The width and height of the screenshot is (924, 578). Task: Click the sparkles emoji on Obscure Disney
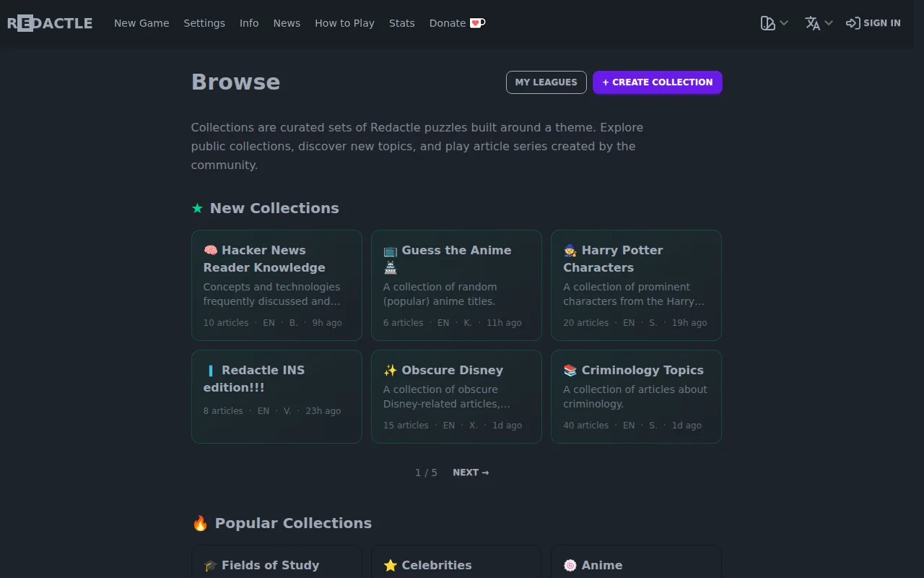tap(390, 370)
